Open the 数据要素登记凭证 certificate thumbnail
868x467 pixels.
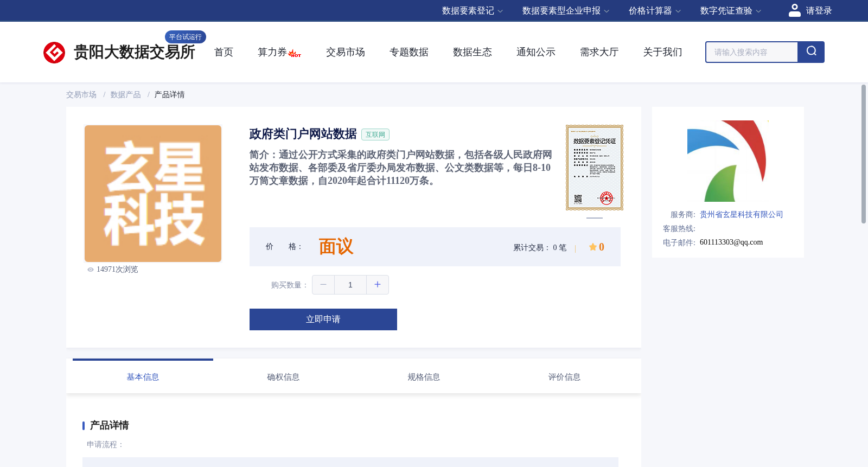pos(595,168)
